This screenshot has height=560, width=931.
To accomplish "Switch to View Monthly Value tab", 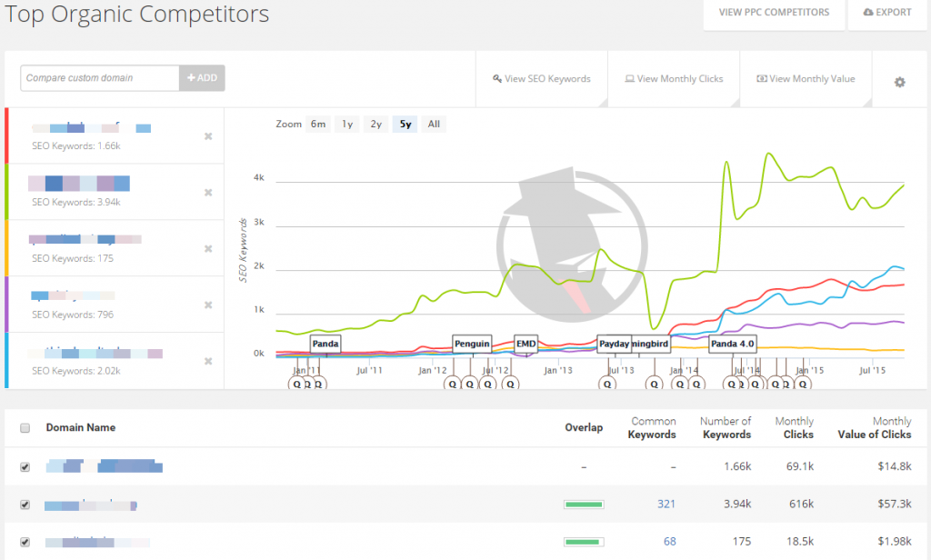I will tap(806, 79).
